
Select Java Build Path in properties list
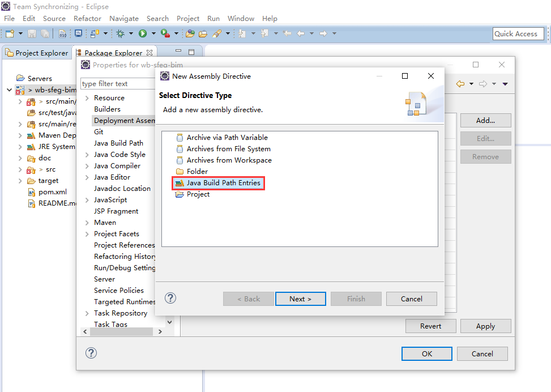(118, 143)
